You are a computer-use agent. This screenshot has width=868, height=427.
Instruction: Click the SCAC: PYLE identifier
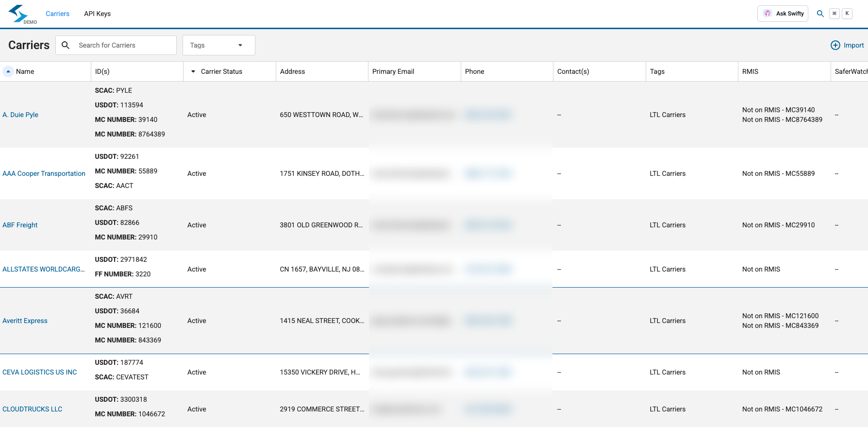[x=114, y=90]
